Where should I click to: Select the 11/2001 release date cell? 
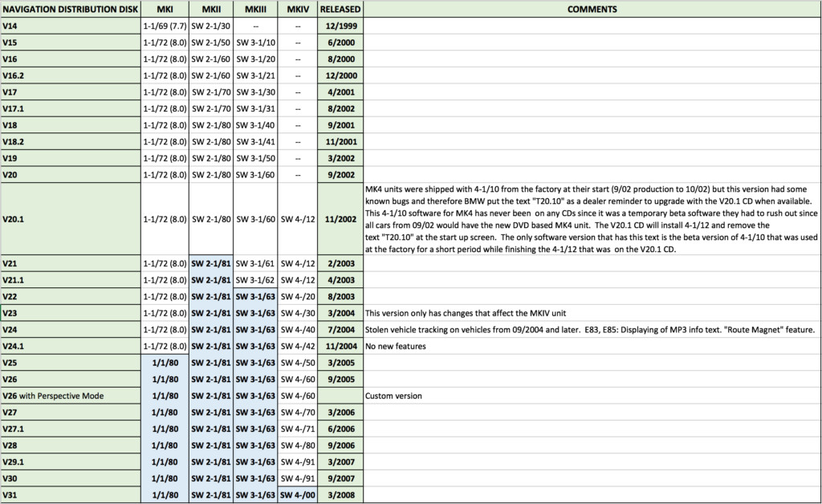point(340,141)
